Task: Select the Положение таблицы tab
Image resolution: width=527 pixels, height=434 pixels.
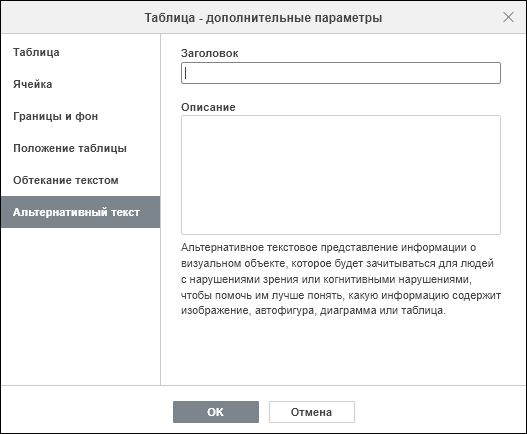Action: [80, 148]
